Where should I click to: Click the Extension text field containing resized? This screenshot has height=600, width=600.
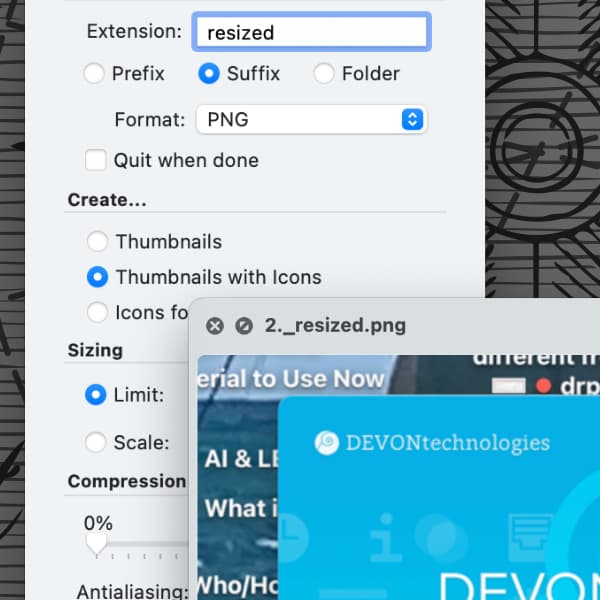pos(311,32)
